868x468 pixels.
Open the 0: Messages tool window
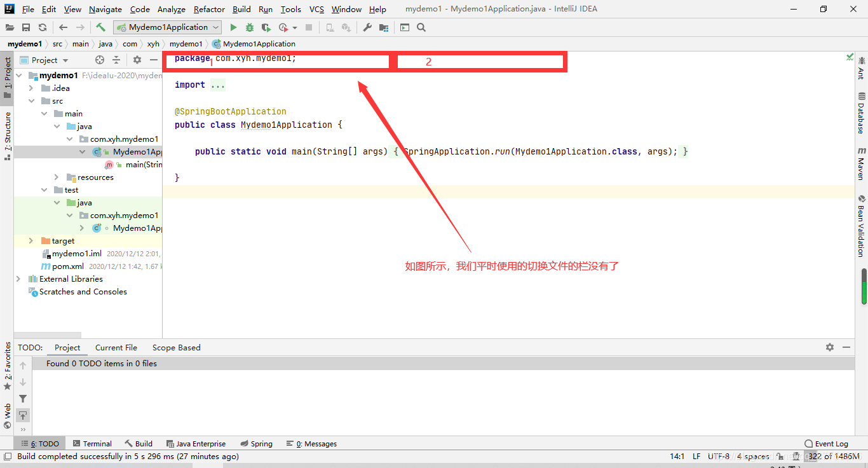coord(311,444)
